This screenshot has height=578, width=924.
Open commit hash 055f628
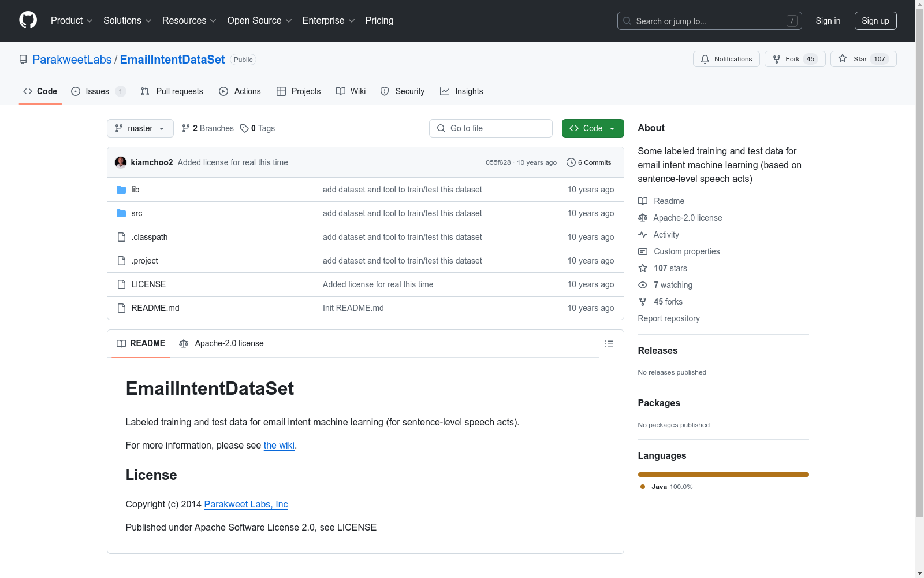pos(498,162)
